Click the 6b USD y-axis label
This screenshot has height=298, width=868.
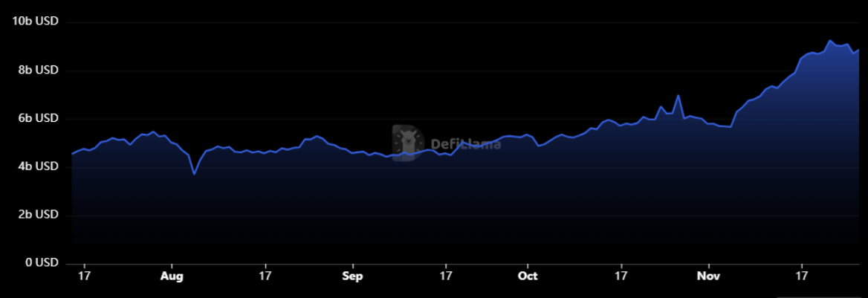coord(37,118)
